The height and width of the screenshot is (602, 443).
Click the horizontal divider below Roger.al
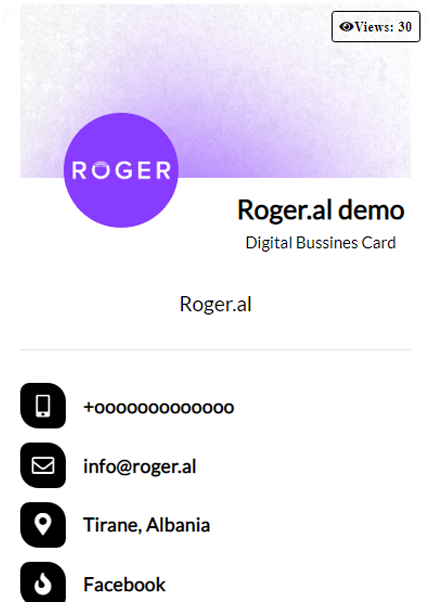coord(215,350)
